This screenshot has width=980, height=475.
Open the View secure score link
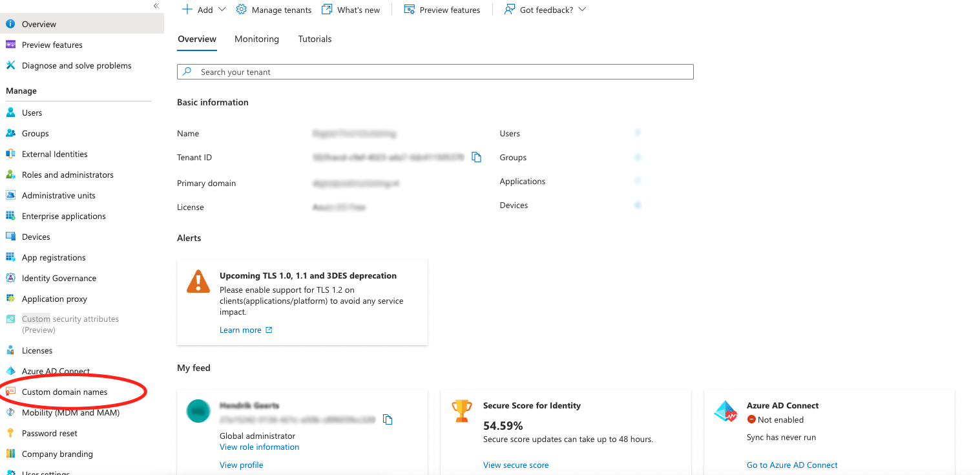(516, 465)
